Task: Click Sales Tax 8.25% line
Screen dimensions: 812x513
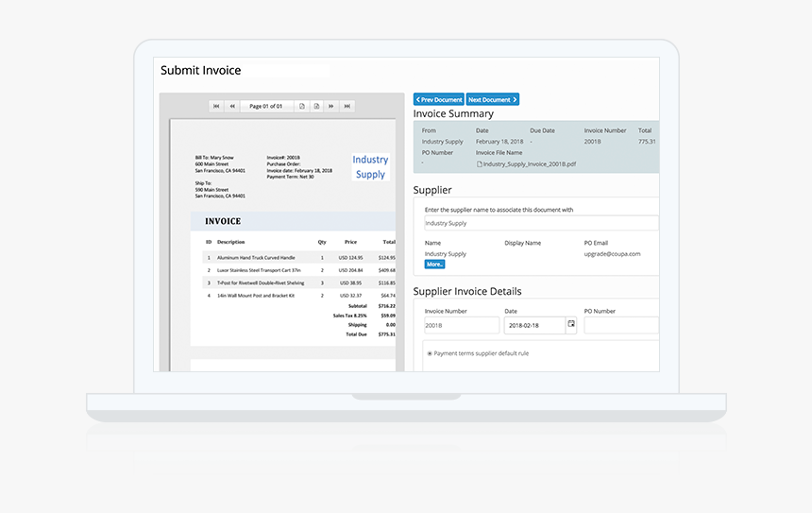Action: tap(364, 315)
